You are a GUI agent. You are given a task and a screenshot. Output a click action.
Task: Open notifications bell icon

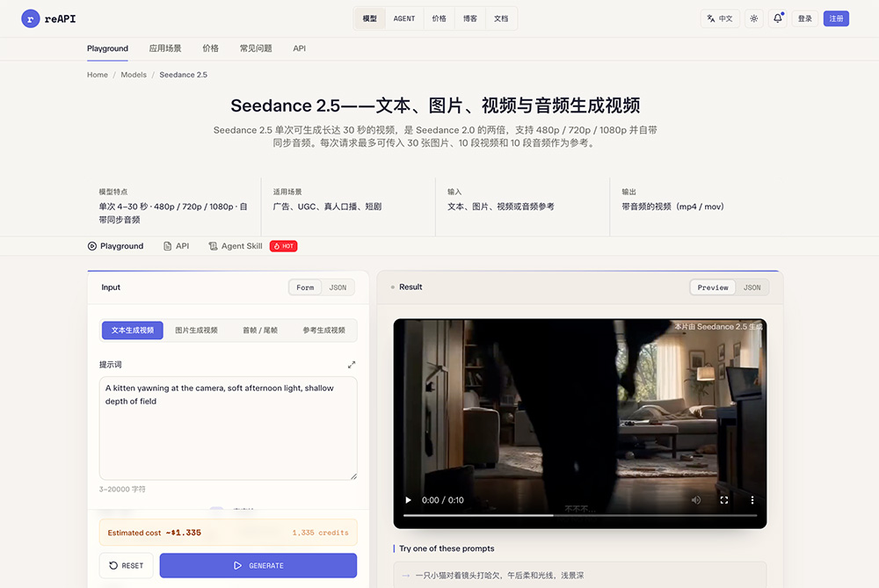coord(778,18)
